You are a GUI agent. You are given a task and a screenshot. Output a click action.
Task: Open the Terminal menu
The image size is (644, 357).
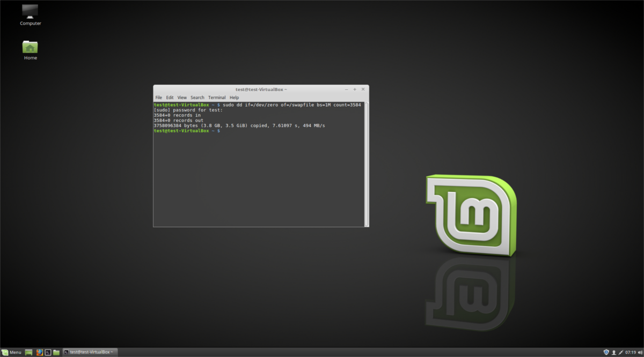point(217,97)
